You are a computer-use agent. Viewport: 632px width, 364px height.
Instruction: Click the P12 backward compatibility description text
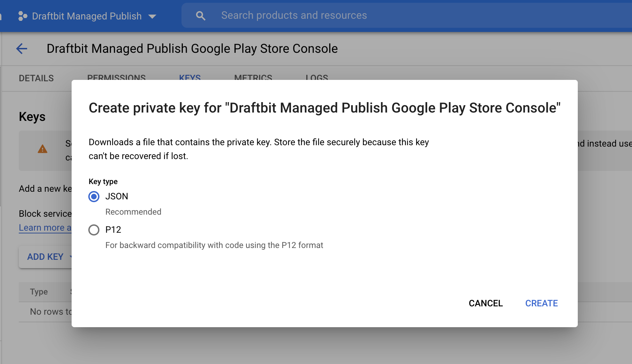pos(214,245)
